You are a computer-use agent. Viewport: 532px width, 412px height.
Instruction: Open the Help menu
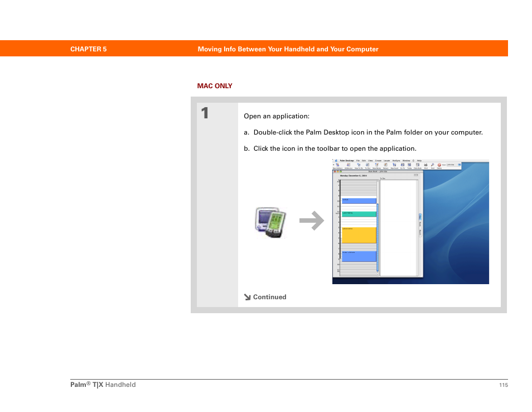(419, 161)
